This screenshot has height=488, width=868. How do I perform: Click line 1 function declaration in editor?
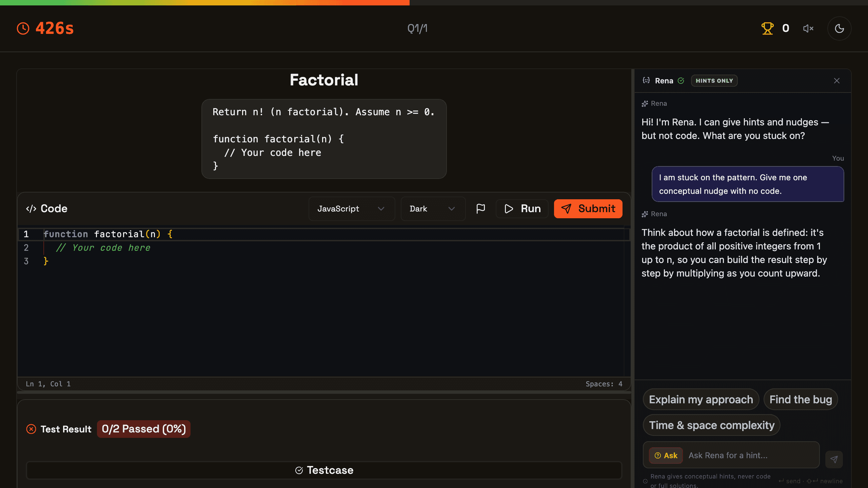coord(108,234)
